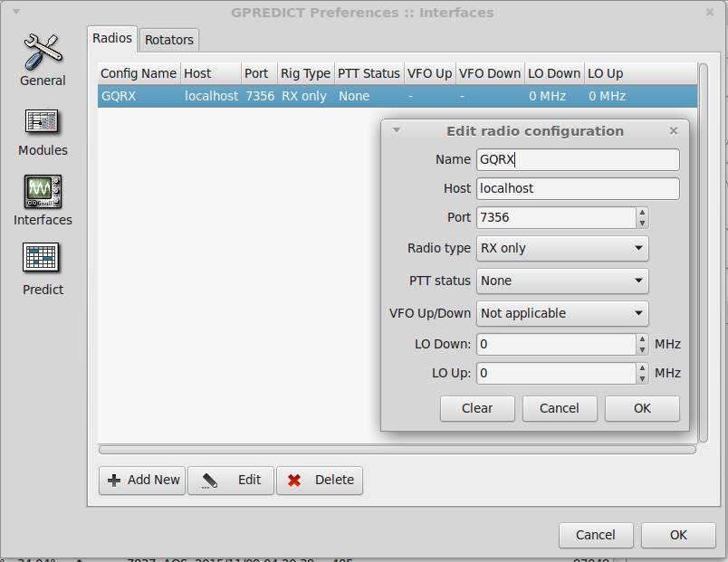Open the PTT status dropdown
The height and width of the screenshot is (562, 728).
(x=562, y=281)
